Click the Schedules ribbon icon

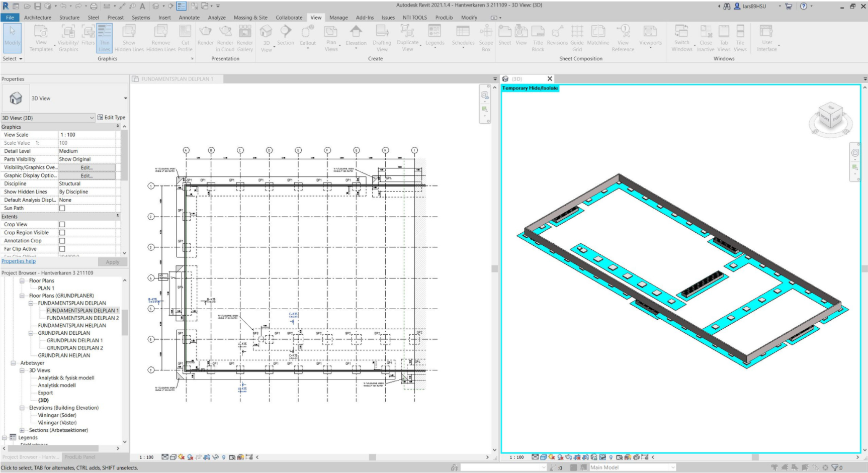click(x=463, y=36)
